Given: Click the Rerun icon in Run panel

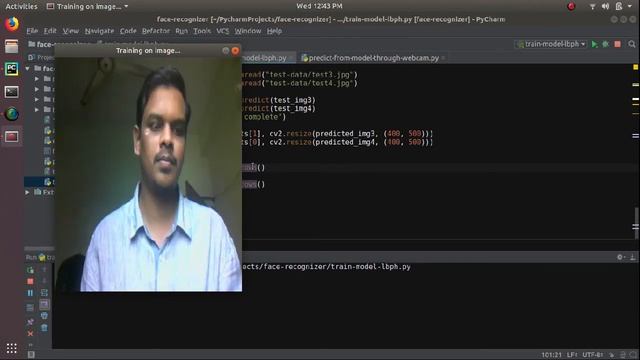Looking at the screenshot, I should (x=30, y=270).
